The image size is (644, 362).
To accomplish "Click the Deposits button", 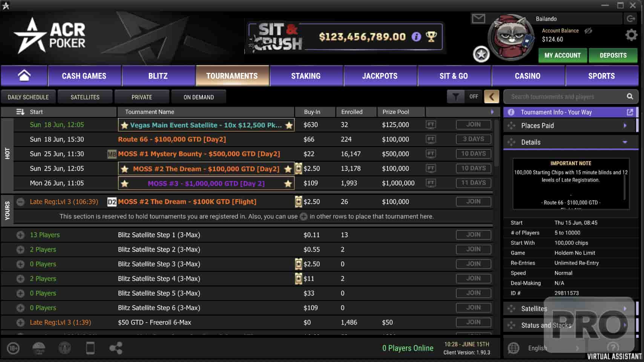I will pyautogui.click(x=613, y=55).
